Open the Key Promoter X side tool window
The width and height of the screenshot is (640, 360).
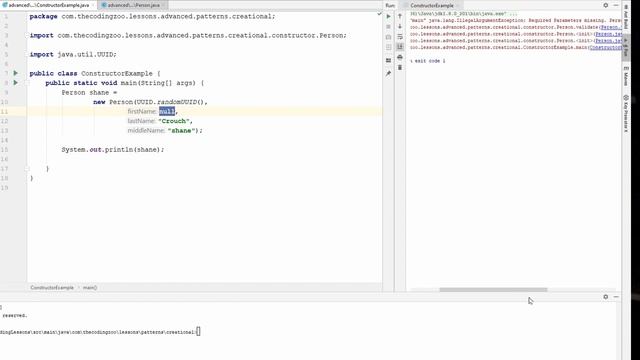626,113
